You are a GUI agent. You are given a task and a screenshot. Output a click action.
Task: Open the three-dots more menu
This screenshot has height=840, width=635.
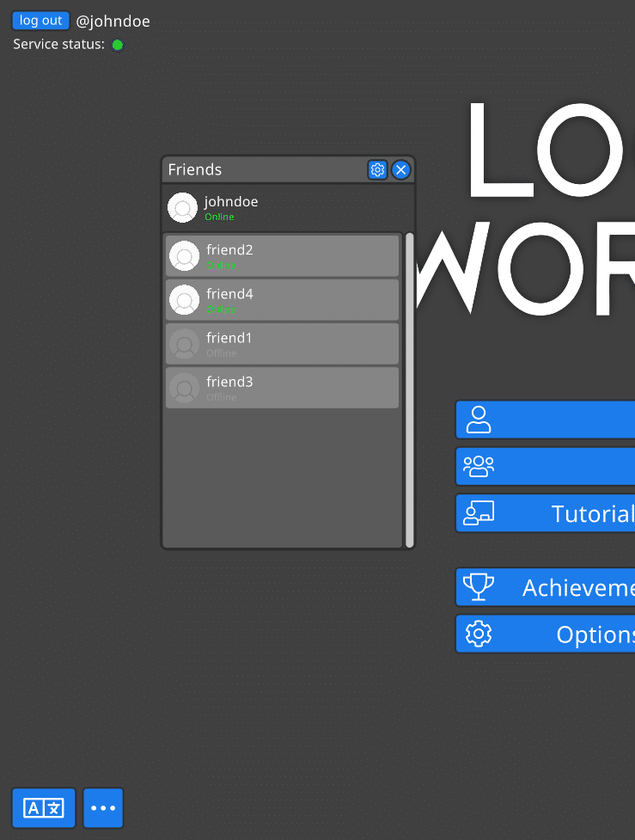(103, 808)
